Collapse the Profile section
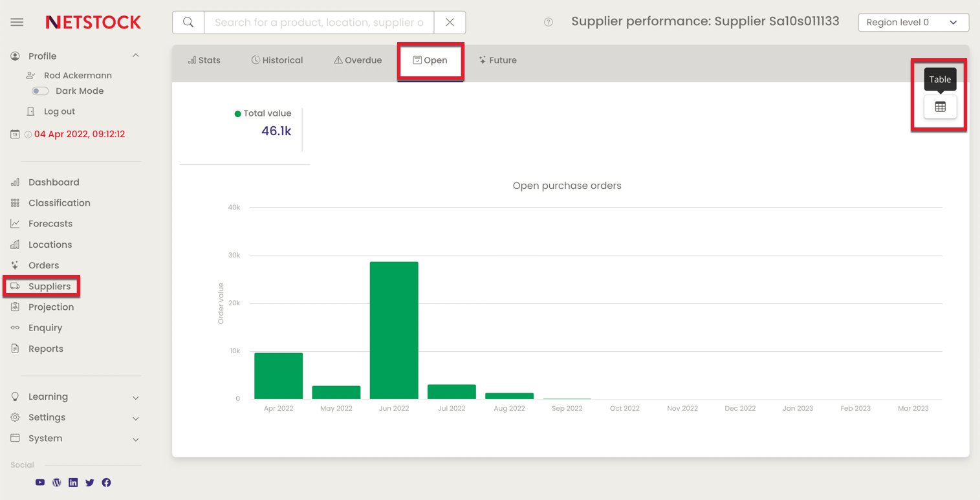Screen dimensions: 980x500 coord(135,56)
